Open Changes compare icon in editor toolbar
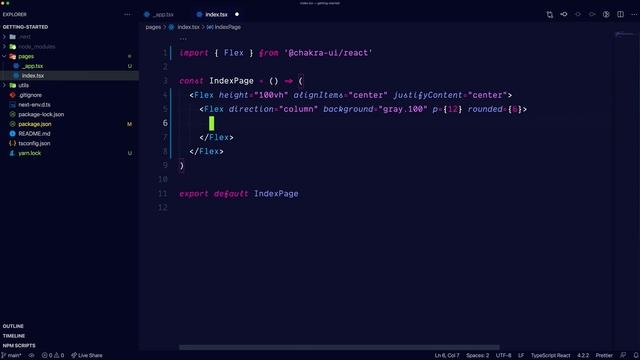 pos(550,14)
